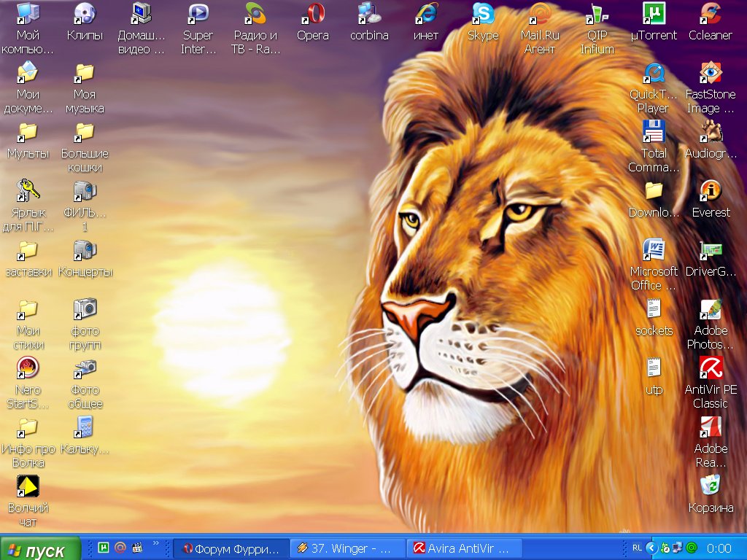The width and height of the screenshot is (747, 560).
Task: Open the Клипы disc icon
Action: point(85,13)
